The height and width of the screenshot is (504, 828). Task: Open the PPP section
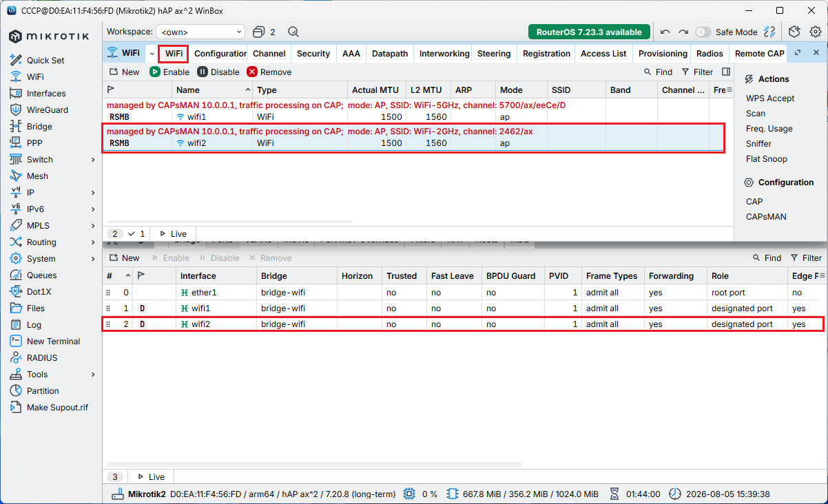tap(34, 143)
